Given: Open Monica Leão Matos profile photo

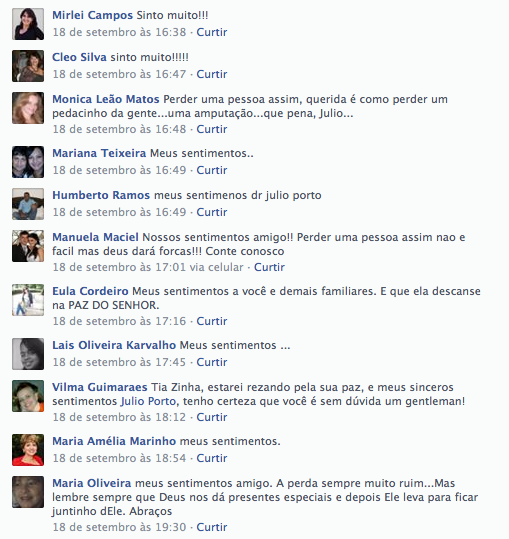Looking at the screenshot, I should click(28, 108).
